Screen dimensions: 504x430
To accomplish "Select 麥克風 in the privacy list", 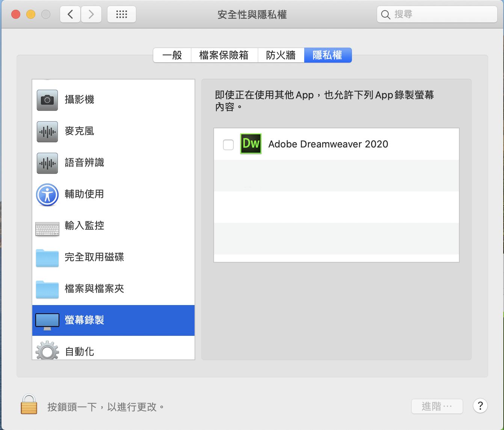I will (x=113, y=132).
